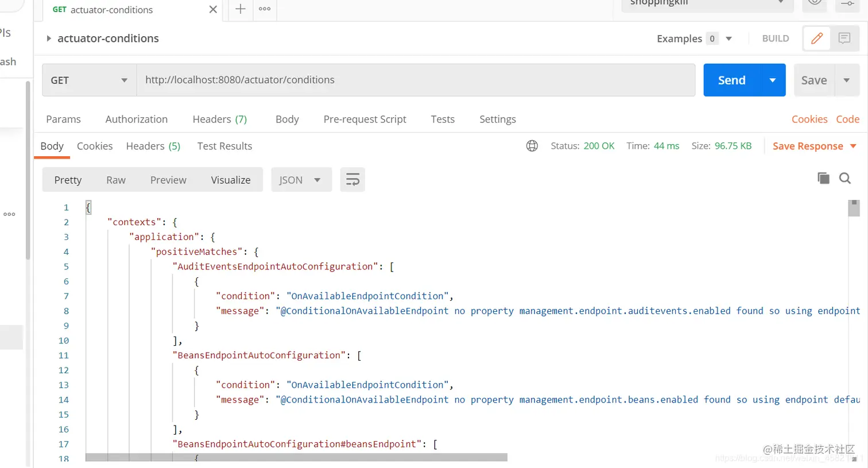Click the "positiveMatches" key on line 4
This screenshot has width=868, height=468.
coord(197,252)
